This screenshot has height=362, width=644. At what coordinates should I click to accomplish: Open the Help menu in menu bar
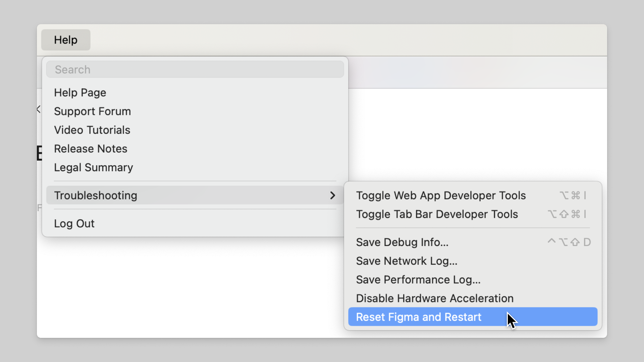click(x=66, y=40)
